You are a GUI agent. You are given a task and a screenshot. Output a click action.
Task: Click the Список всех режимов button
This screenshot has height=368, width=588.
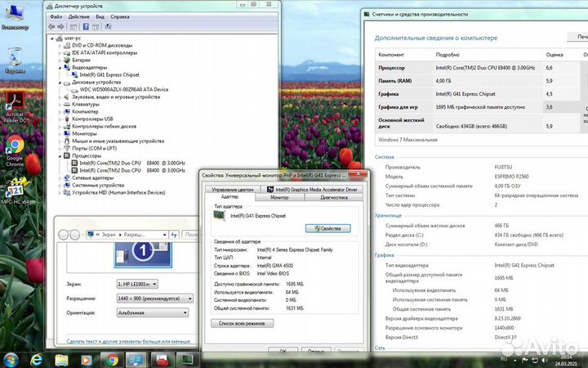point(242,323)
